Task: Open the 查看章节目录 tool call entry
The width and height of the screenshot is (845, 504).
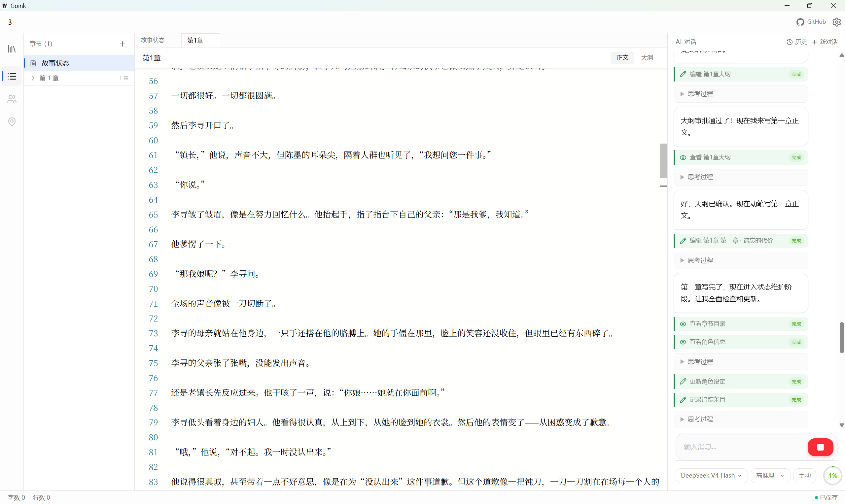Action: coord(741,324)
